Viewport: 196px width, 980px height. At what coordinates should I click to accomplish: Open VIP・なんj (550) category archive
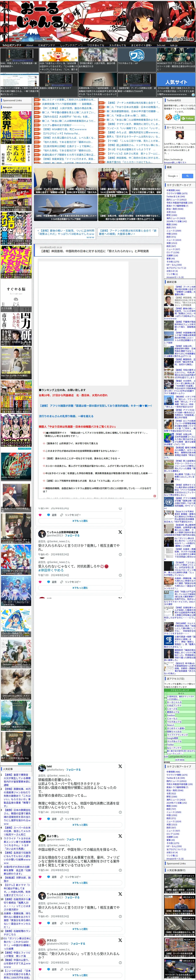[x=174, y=264]
